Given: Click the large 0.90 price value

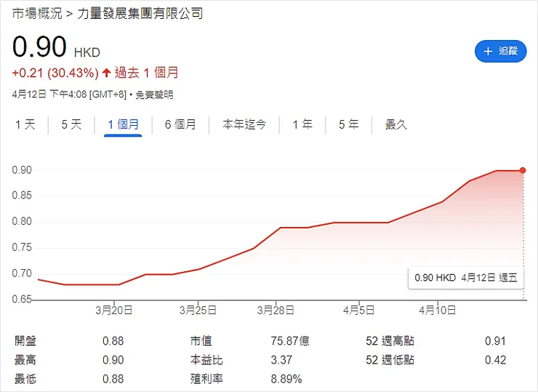Looking at the screenshot, I should coord(39,47).
